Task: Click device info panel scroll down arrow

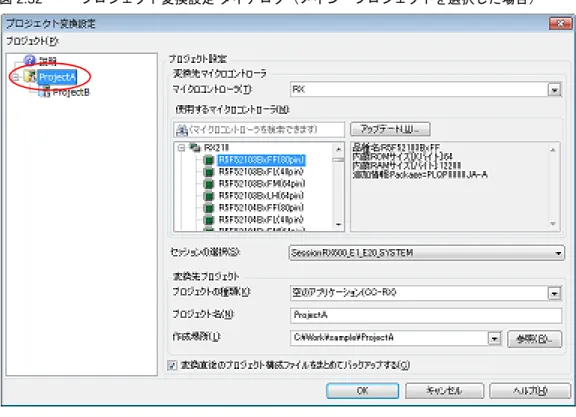Action: (x=553, y=224)
